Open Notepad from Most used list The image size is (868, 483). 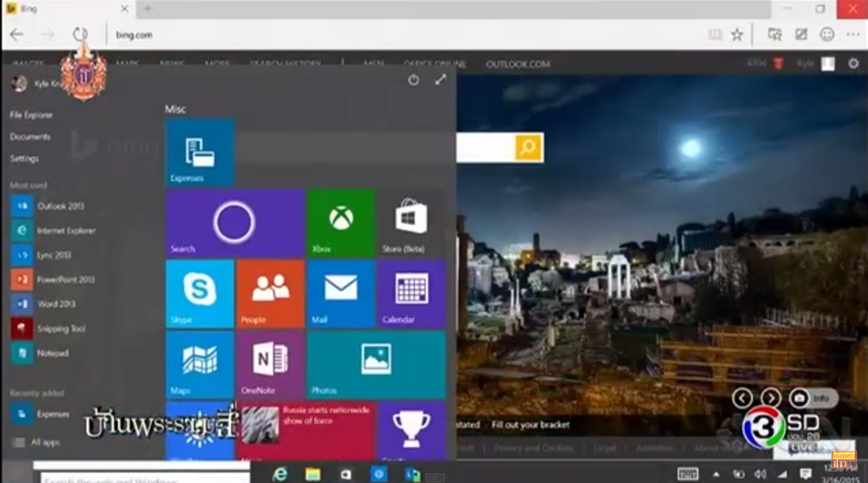(x=40, y=353)
